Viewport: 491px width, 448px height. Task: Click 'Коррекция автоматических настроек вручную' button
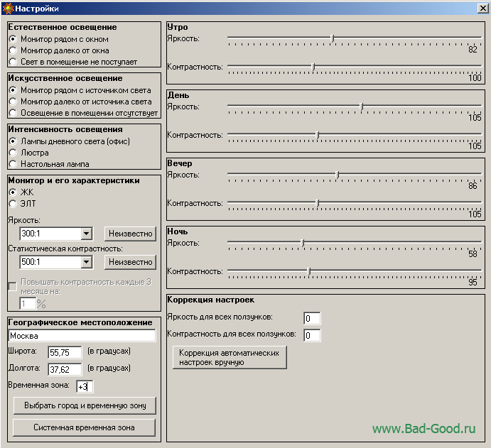pyautogui.click(x=230, y=357)
